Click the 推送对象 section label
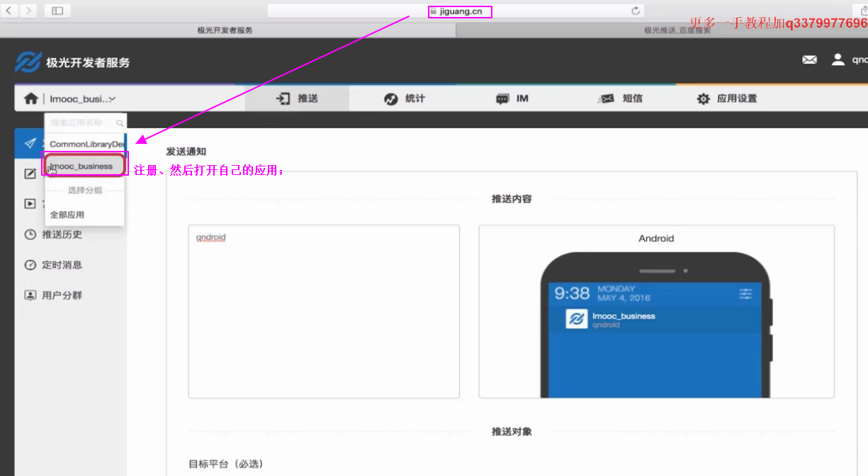 512,431
